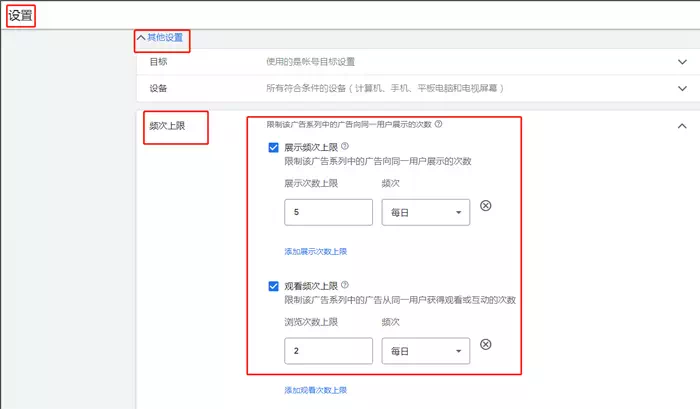Image resolution: width=700 pixels, height=409 pixels.
Task: Collapse 频次上限 section using its up chevron
Action: point(682,126)
